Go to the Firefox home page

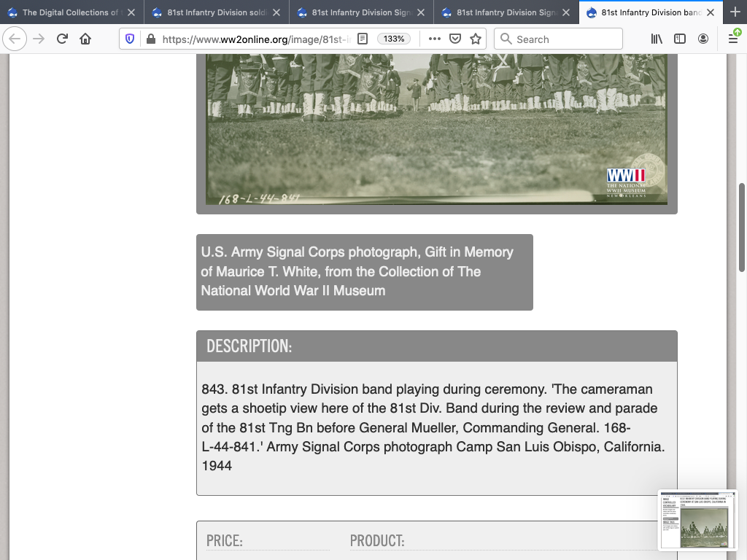tap(85, 39)
